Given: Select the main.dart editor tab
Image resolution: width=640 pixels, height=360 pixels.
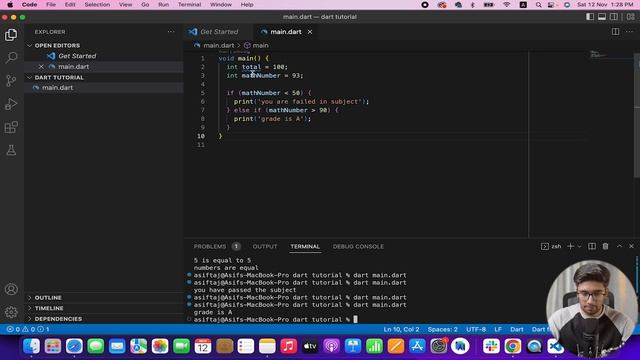Looking at the screenshot, I should pyautogui.click(x=286, y=32).
